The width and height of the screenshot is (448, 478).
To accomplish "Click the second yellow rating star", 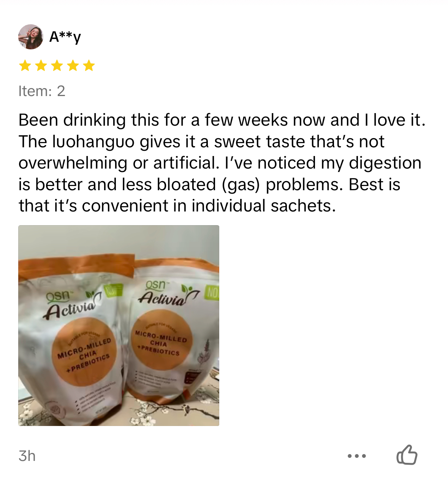I will tap(41, 66).
